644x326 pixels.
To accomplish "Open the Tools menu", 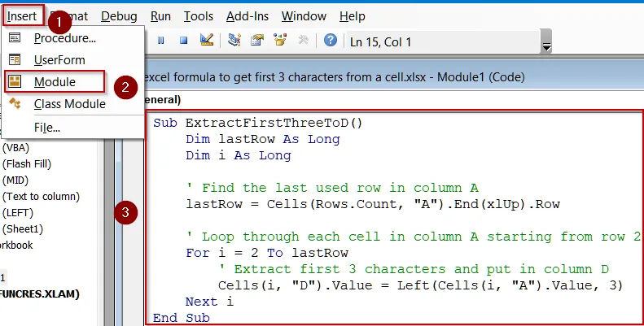I will (x=199, y=16).
